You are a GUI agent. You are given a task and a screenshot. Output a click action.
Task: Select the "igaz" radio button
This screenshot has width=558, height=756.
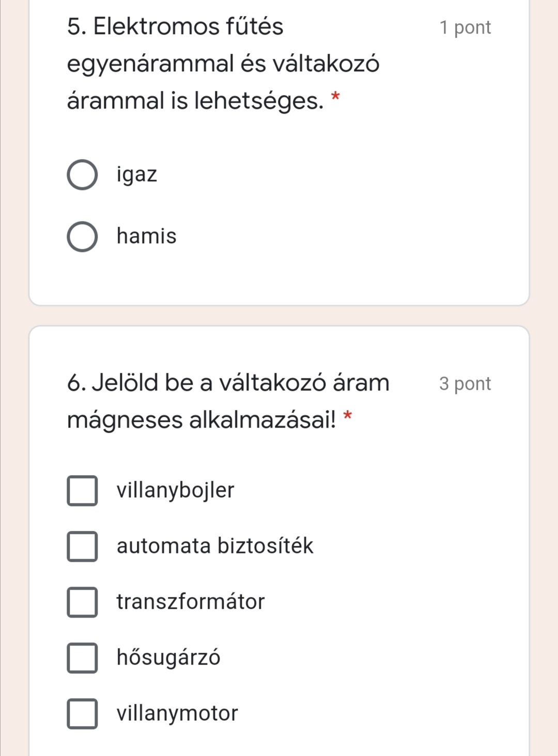[x=82, y=175]
